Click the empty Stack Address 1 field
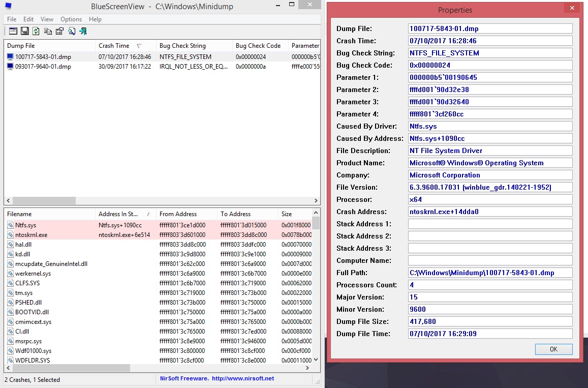 point(490,224)
